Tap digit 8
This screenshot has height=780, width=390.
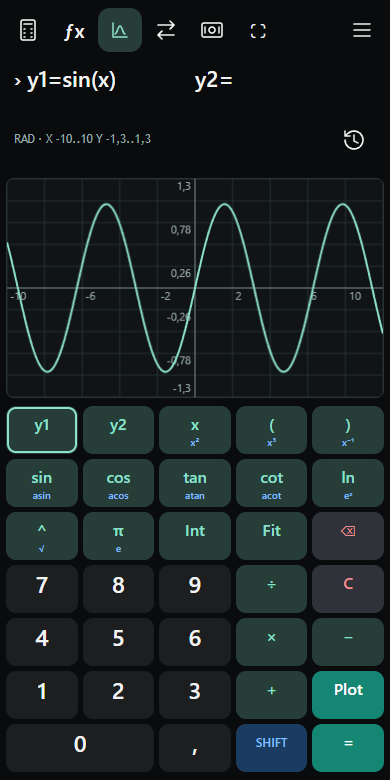[x=118, y=589]
